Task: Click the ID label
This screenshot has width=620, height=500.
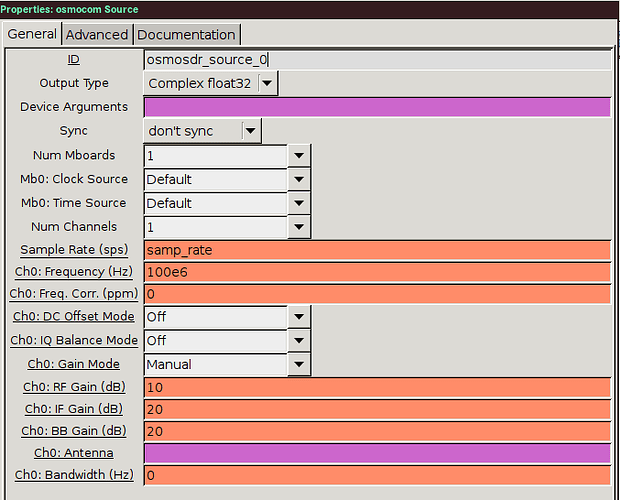Action: 74,59
